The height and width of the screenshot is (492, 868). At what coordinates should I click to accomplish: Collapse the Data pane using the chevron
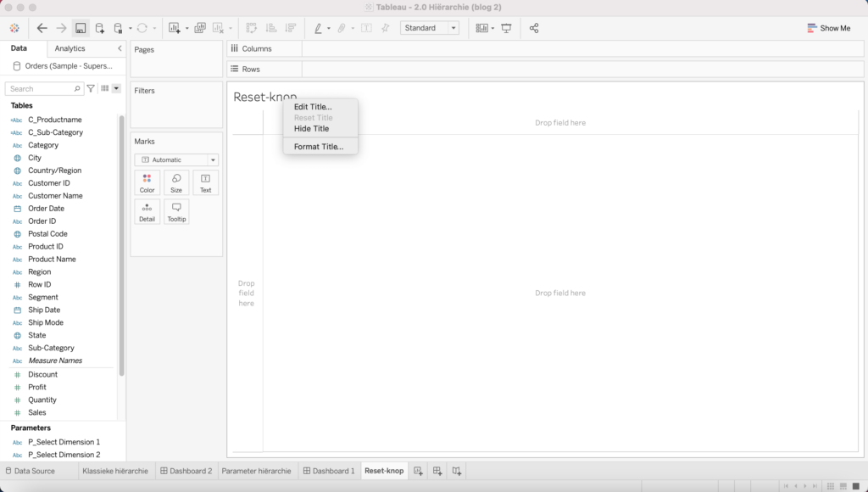[120, 48]
